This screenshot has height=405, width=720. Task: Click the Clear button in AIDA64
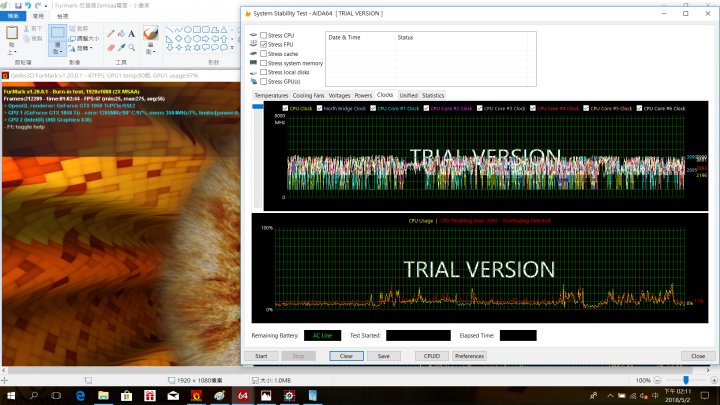tap(346, 356)
